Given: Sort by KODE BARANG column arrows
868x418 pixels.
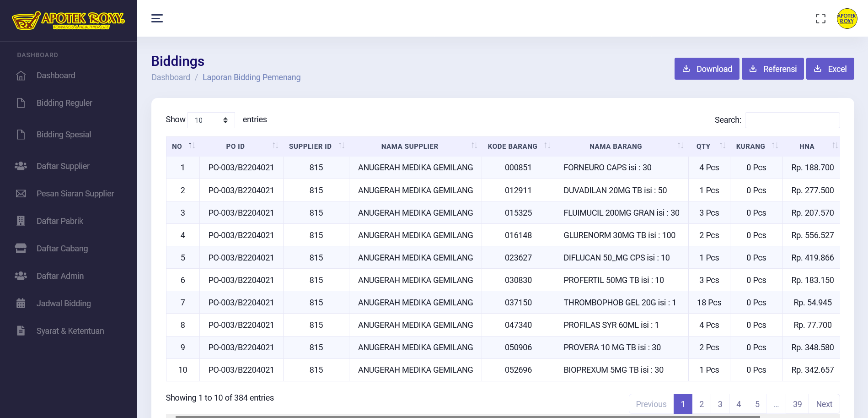Looking at the screenshot, I should [x=547, y=146].
